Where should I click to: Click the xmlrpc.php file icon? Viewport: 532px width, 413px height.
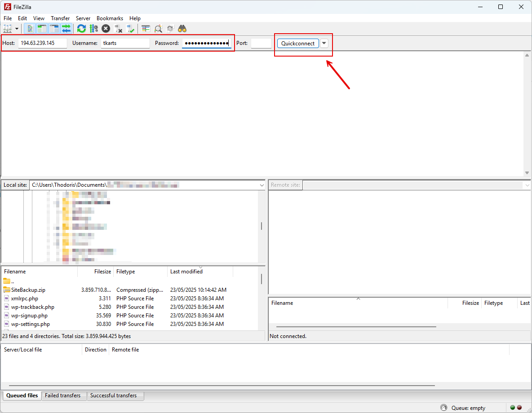click(6, 298)
